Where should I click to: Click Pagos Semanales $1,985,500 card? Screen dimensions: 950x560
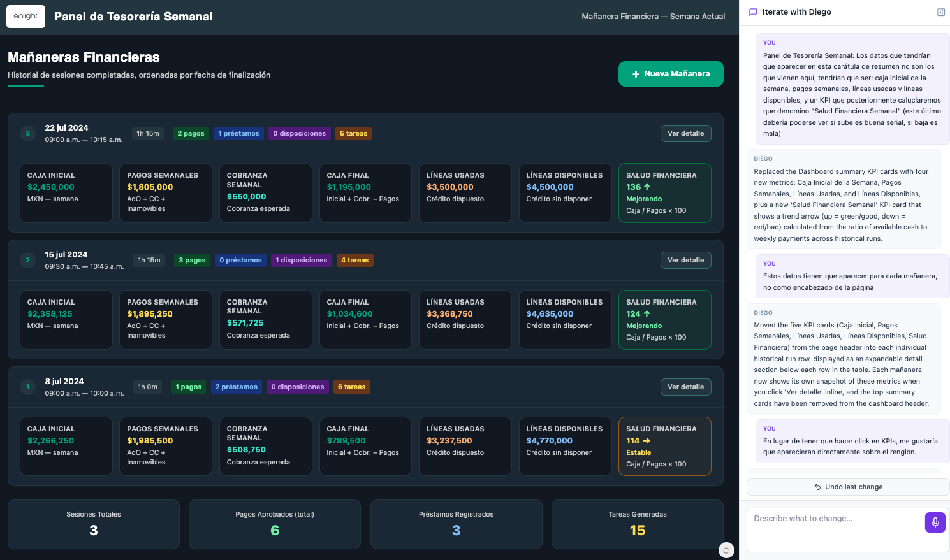(166, 447)
